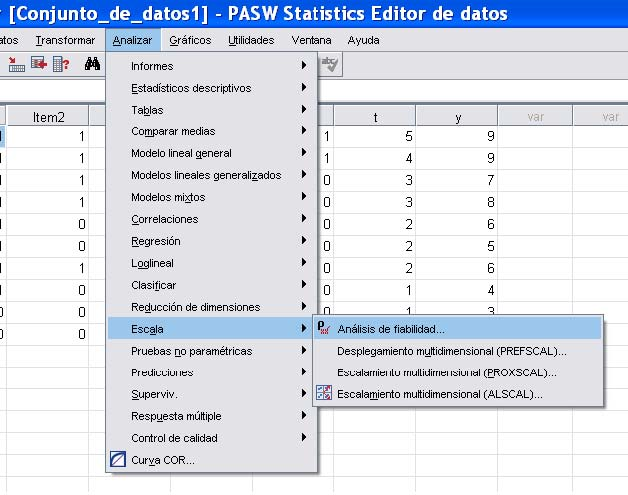
Task: Click the Item2 column header
Action: (48, 117)
